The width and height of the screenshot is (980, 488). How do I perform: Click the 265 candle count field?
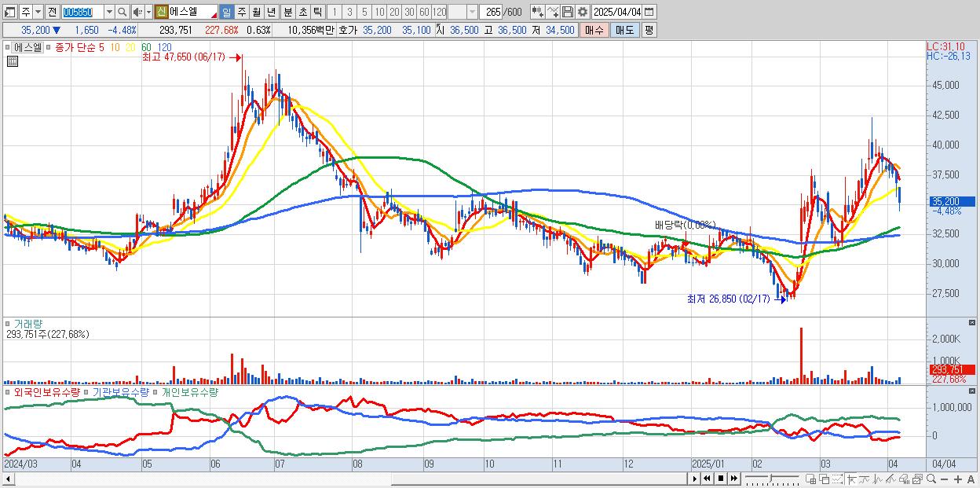(x=492, y=12)
